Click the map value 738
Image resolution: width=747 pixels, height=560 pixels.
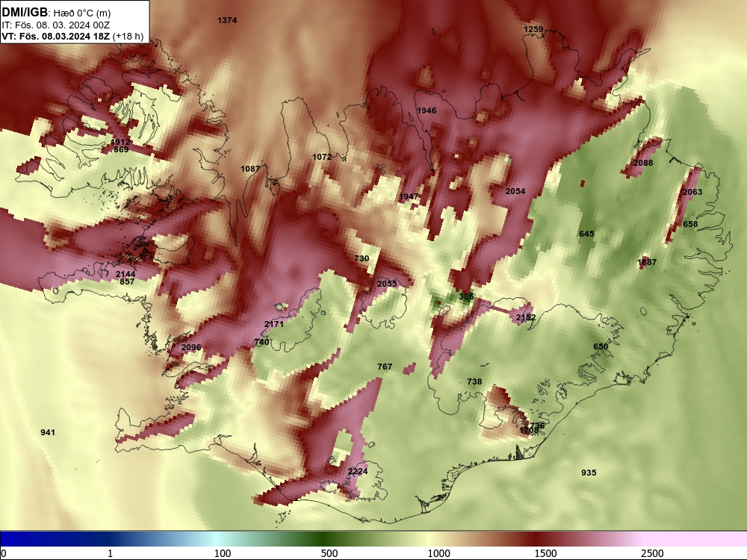pos(474,382)
